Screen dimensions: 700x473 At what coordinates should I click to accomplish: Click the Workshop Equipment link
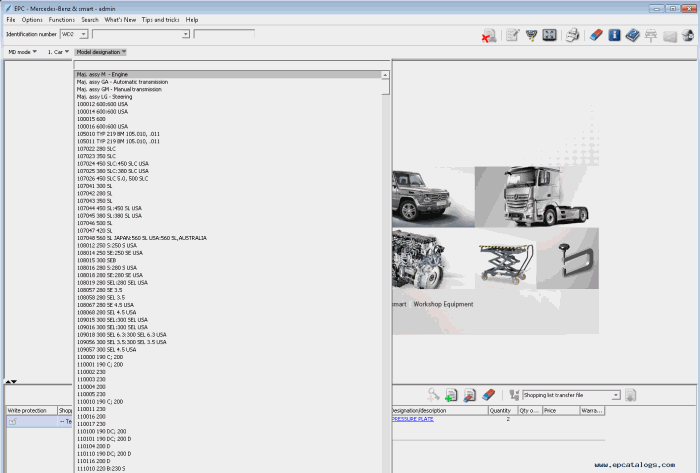coord(443,304)
